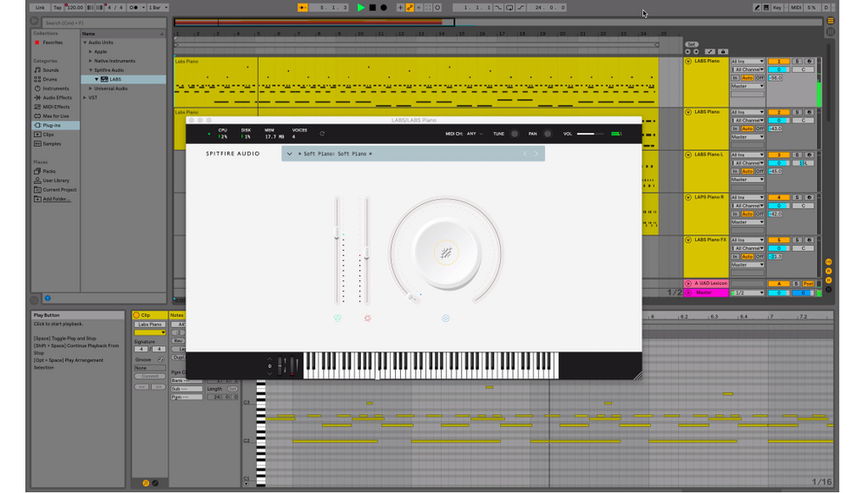Select Sounds category in browser
This screenshot has width=868, height=493.
tap(51, 70)
